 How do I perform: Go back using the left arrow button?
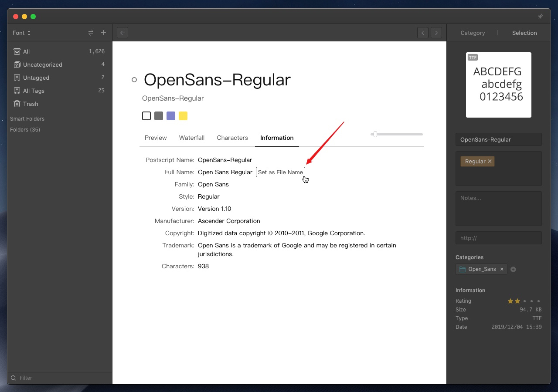point(122,33)
